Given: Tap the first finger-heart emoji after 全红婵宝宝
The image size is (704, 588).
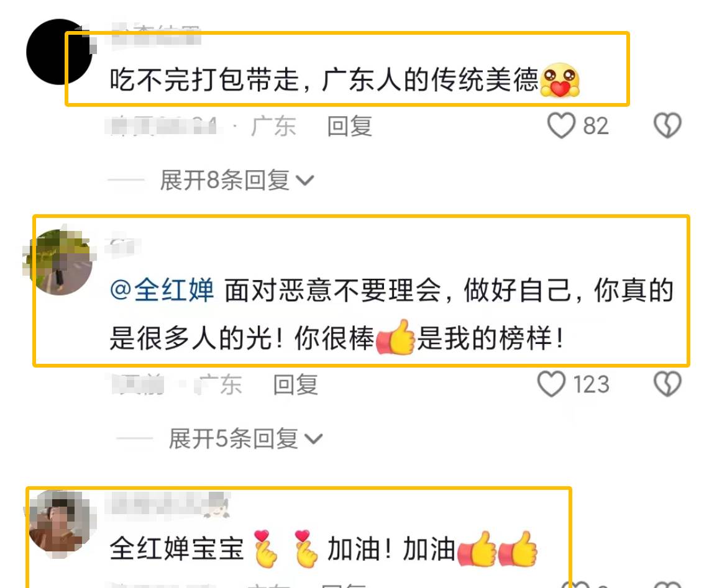Looking at the screenshot, I should point(265,548).
